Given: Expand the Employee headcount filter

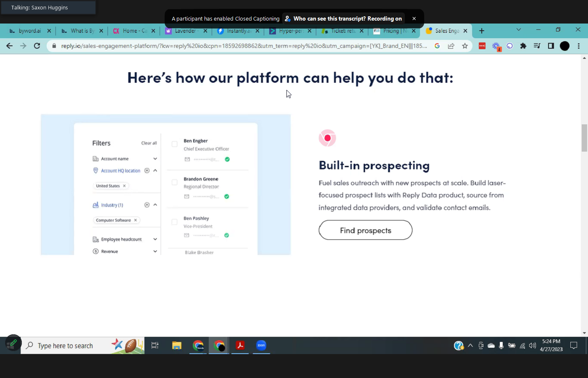Looking at the screenshot, I should point(155,239).
